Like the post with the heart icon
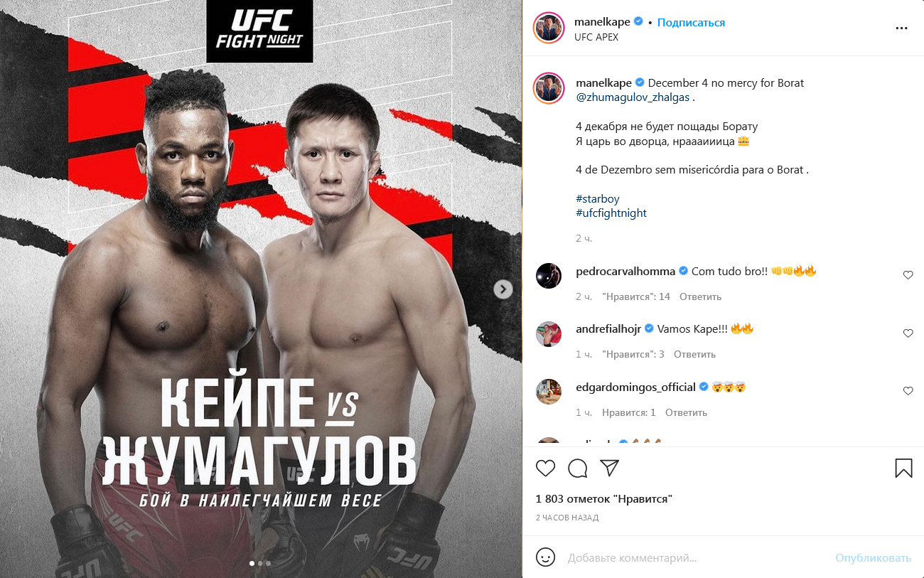924x578 pixels. 545,468
